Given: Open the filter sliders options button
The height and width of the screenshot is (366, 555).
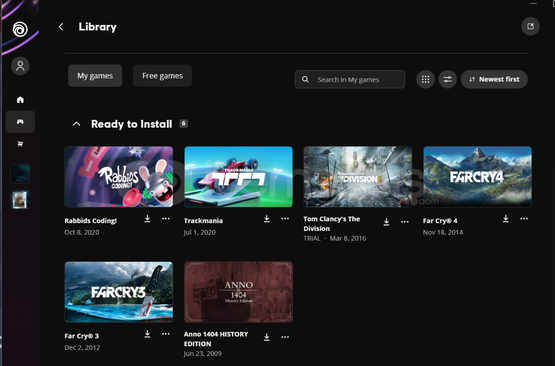Looking at the screenshot, I should pos(448,79).
